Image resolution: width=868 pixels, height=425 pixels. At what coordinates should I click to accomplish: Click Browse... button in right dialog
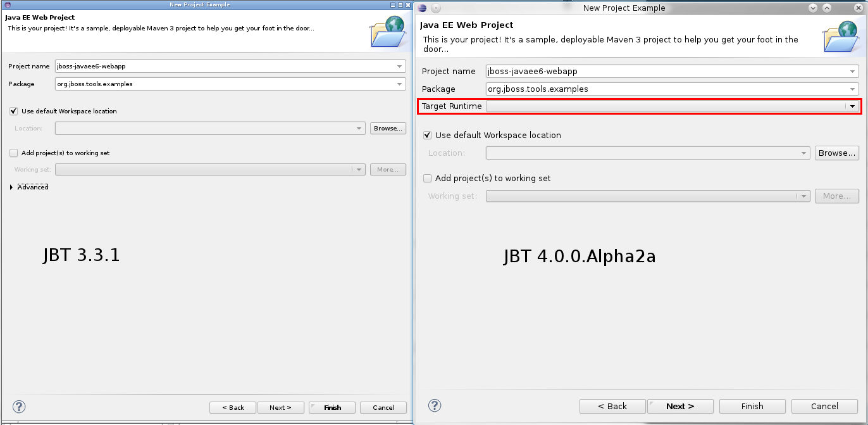(837, 153)
